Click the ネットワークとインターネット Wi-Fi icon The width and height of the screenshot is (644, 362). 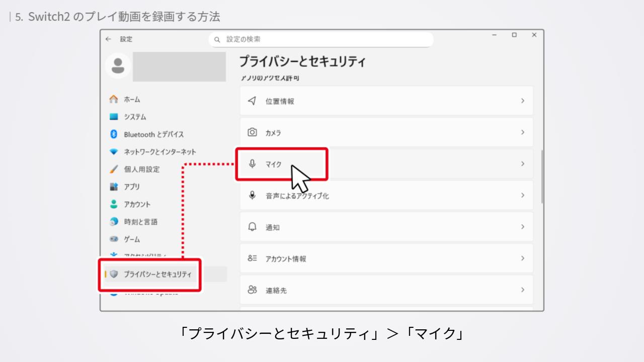[x=114, y=152]
